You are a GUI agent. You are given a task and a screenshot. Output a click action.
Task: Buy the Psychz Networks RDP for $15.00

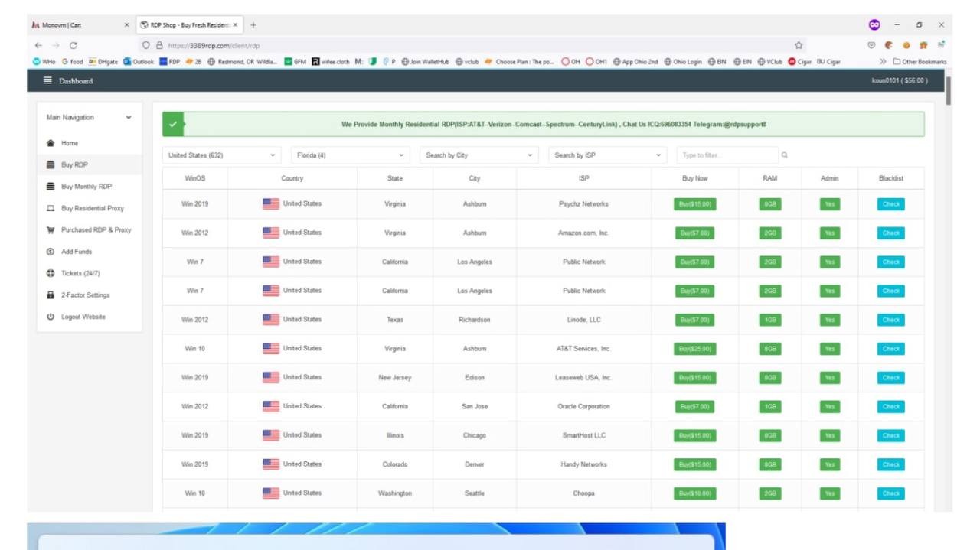click(694, 204)
